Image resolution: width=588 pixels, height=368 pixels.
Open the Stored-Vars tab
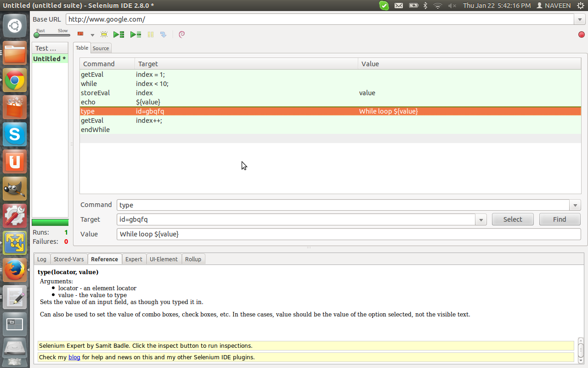pyautogui.click(x=69, y=259)
